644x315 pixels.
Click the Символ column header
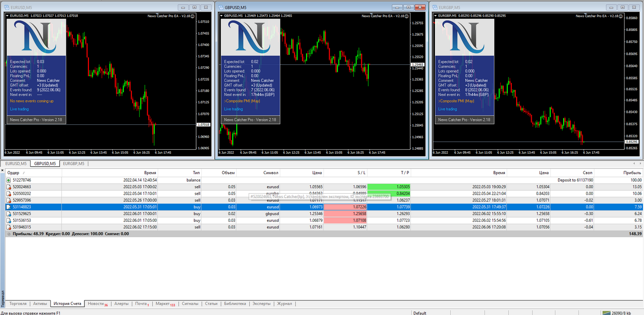(258, 173)
